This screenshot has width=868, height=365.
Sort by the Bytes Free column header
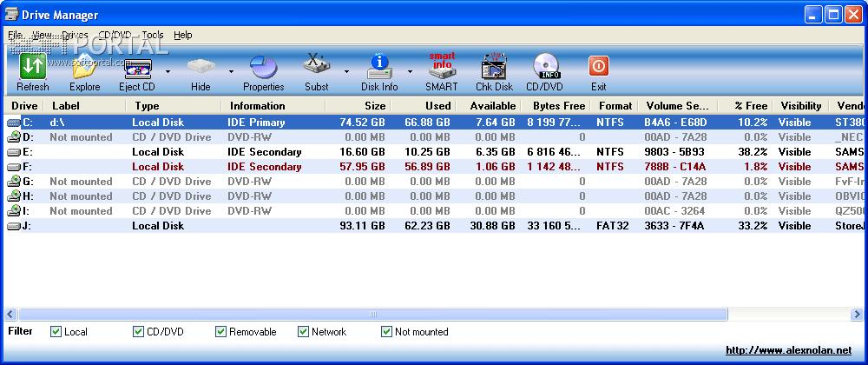(556, 106)
